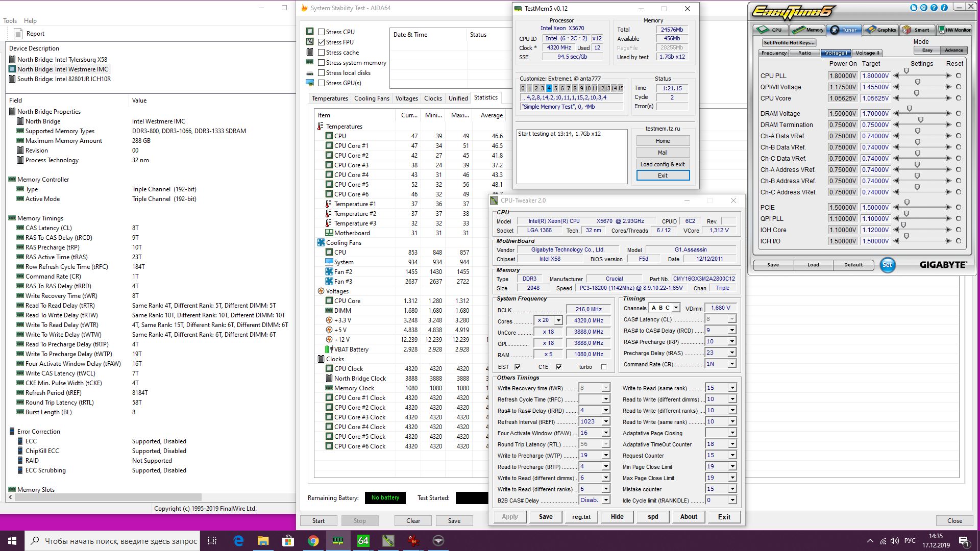Switch to the Voltages tab in AIDA64
Screen dimensions: 980x551
pyautogui.click(x=406, y=98)
